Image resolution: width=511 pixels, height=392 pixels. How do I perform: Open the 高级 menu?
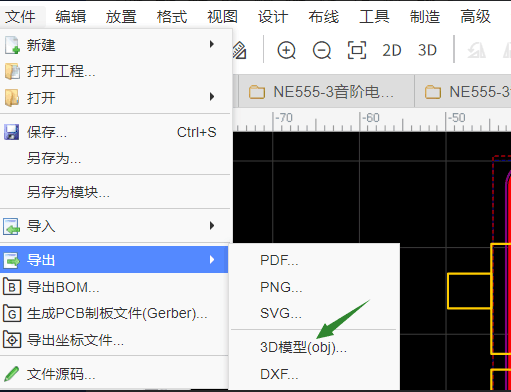coord(475,16)
